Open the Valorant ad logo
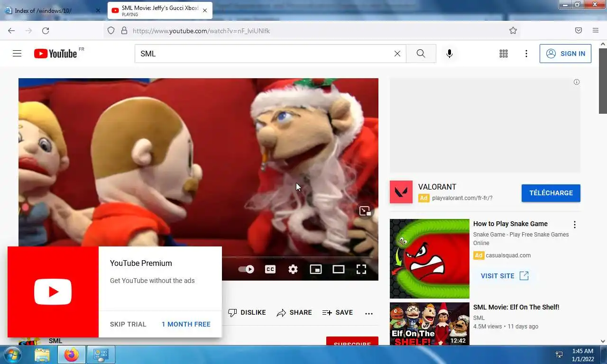Viewport: 607px width, 364px height. click(x=401, y=192)
